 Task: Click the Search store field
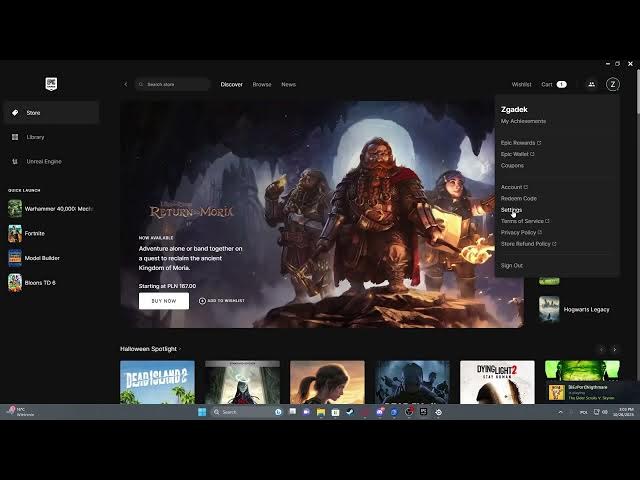173,84
